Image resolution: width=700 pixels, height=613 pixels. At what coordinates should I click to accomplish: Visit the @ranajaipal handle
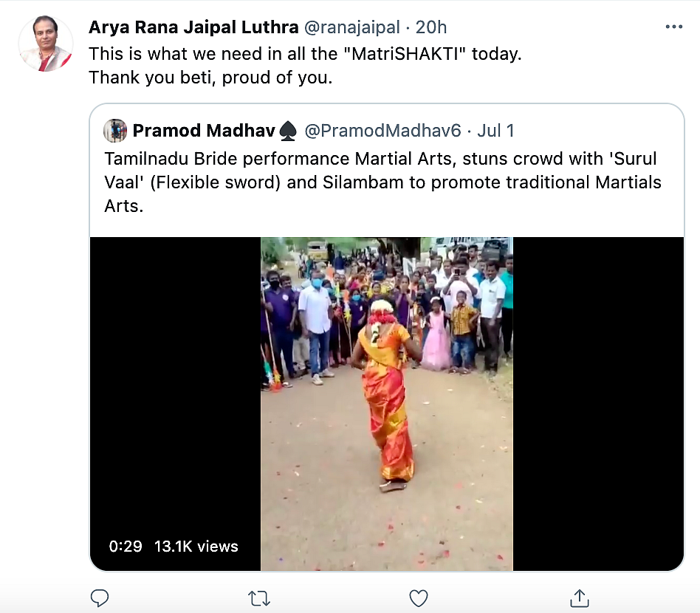[351, 28]
